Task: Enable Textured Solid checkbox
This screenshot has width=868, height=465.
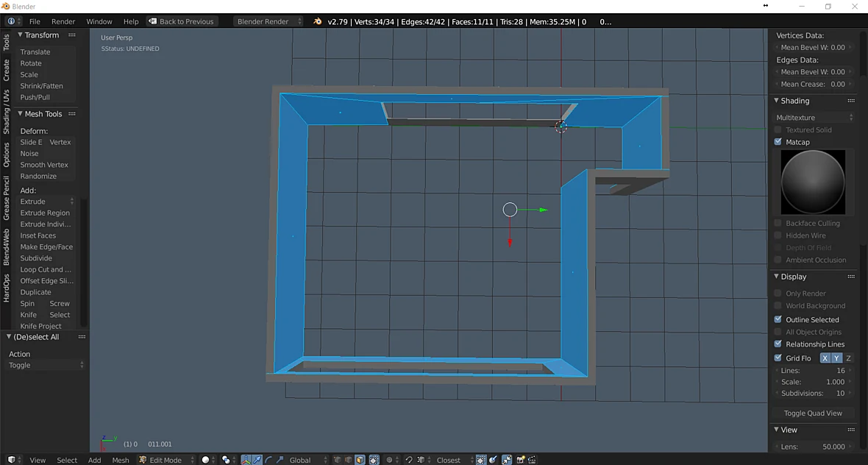Action: (x=778, y=129)
